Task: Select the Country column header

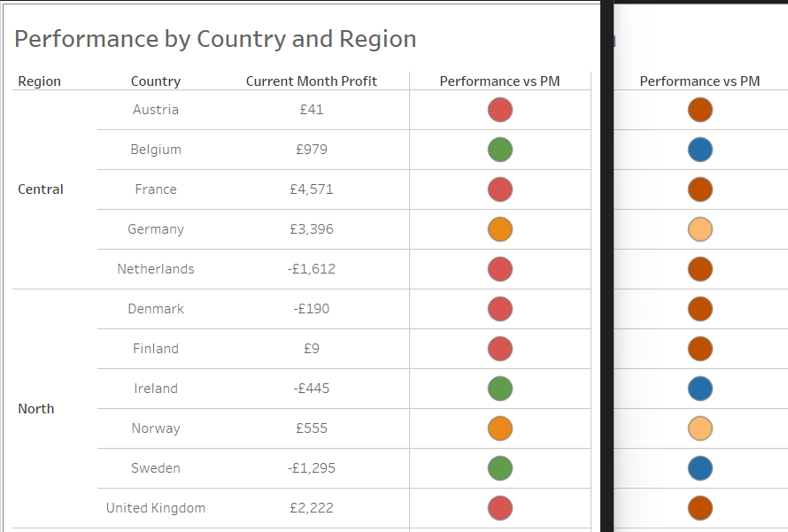Action: (x=156, y=81)
